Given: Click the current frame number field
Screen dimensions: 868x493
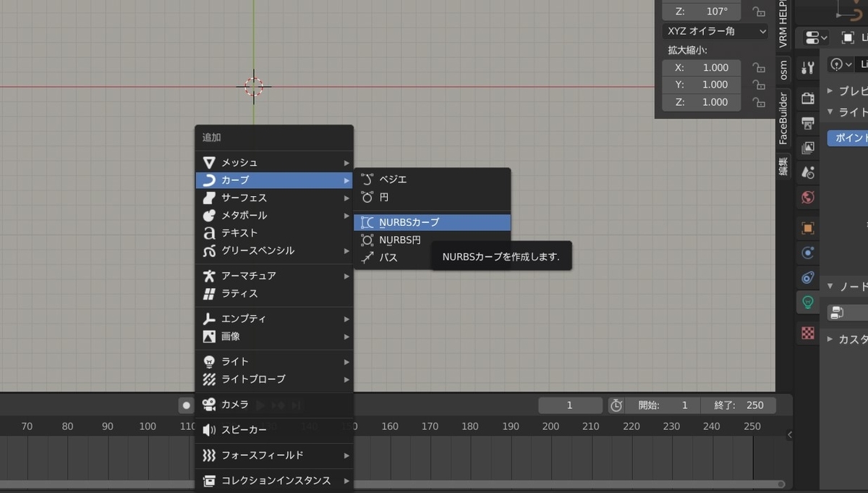Looking at the screenshot, I should [570, 405].
